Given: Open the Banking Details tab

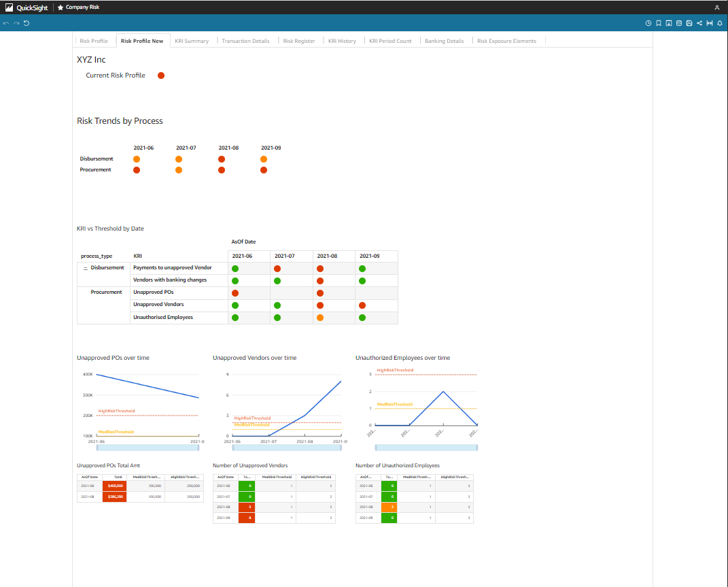Looking at the screenshot, I should (x=445, y=41).
